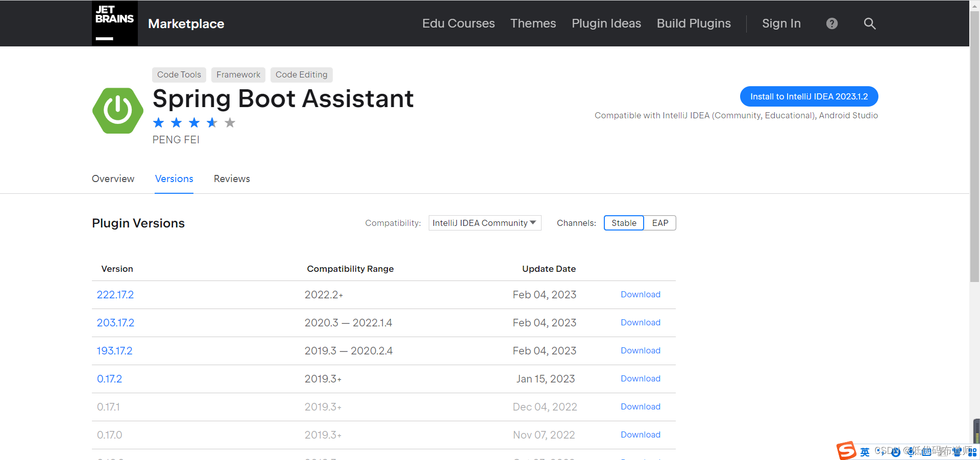Select the Stable channel
This screenshot has width=980, height=460.
[x=624, y=223]
